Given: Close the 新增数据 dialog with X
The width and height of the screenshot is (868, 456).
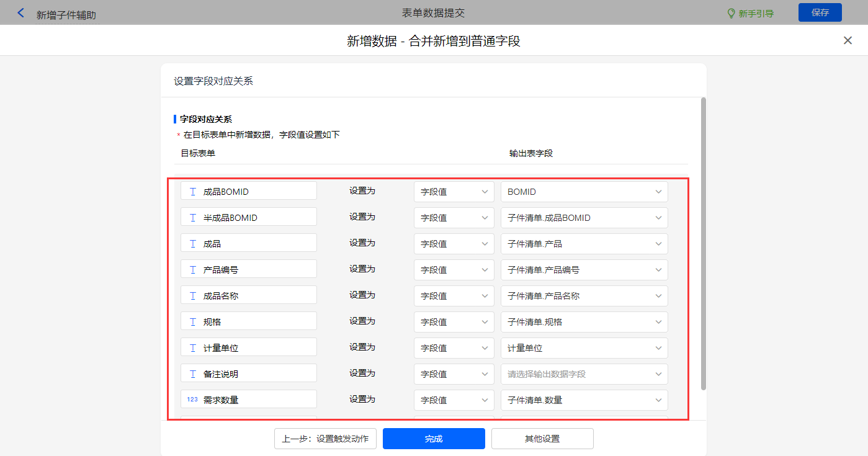Looking at the screenshot, I should click(848, 40).
